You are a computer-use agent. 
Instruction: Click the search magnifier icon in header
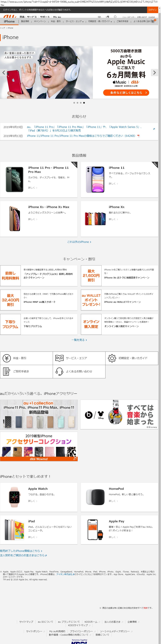pos(115,17)
